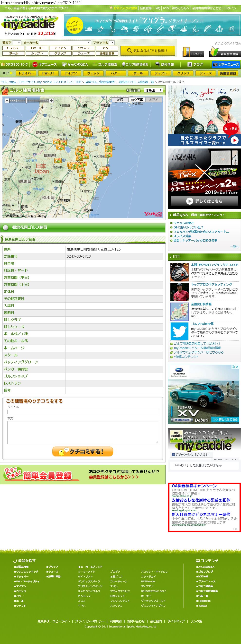
Task: Open the スライス対策 Q&A link
Action: pos(182,236)
